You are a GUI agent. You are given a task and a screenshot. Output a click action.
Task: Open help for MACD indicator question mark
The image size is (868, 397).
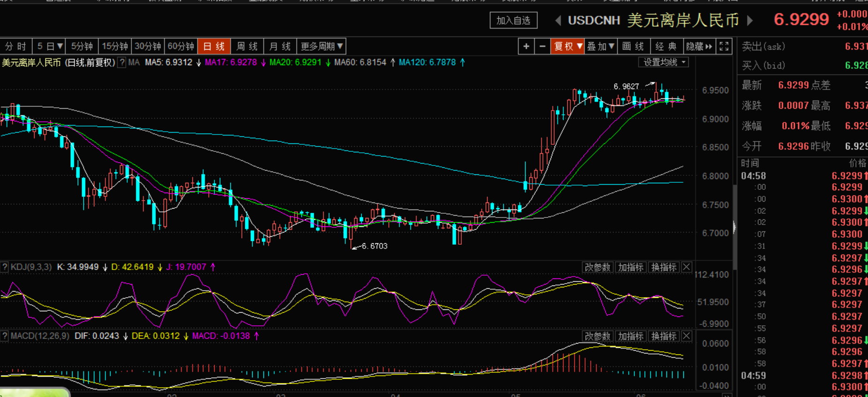[5, 336]
